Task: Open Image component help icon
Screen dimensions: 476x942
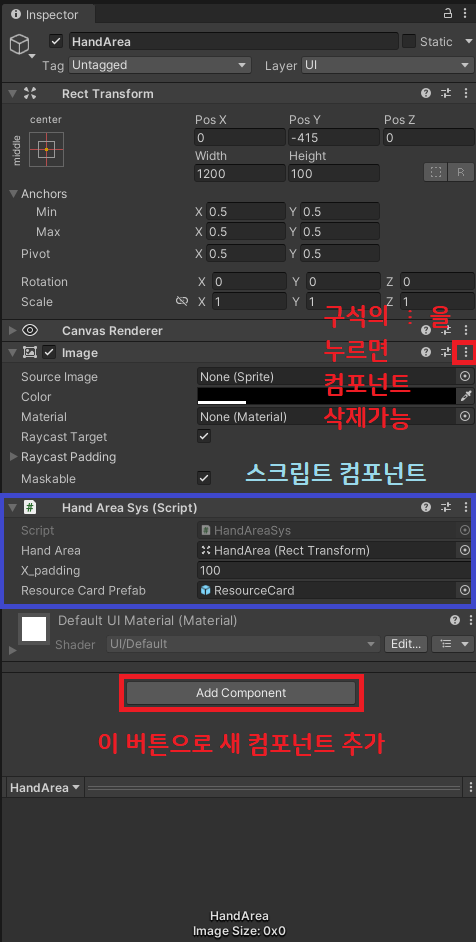Action: (426, 353)
